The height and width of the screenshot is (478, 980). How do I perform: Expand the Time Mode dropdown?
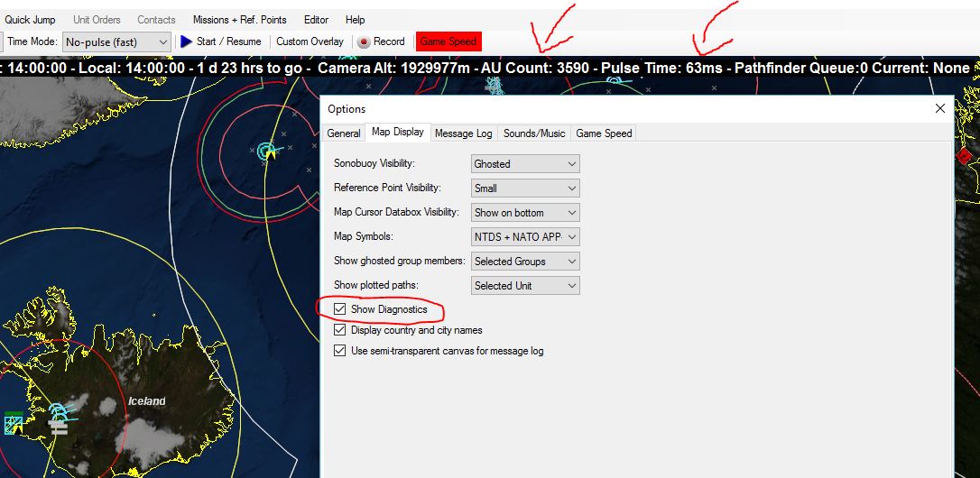(x=117, y=41)
